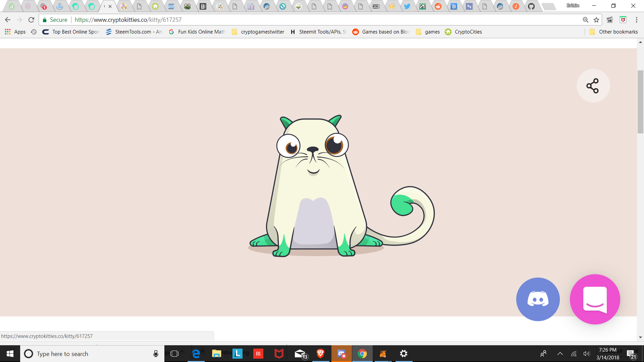Open Chrome's three-dot menu

point(636,20)
